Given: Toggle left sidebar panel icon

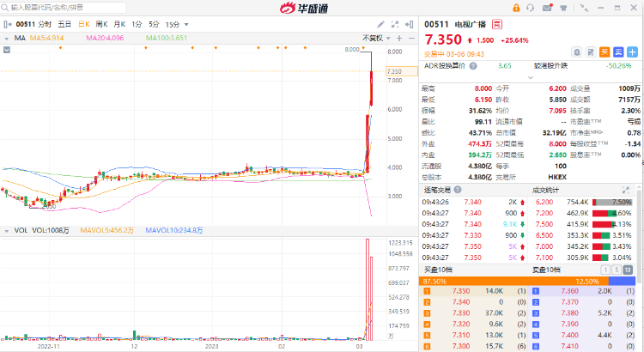Looking at the screenshot, I should [8, 25].
